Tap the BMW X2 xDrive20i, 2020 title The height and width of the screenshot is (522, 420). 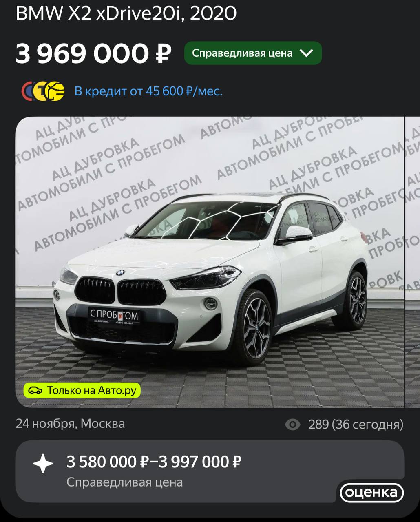pos(126,13)
